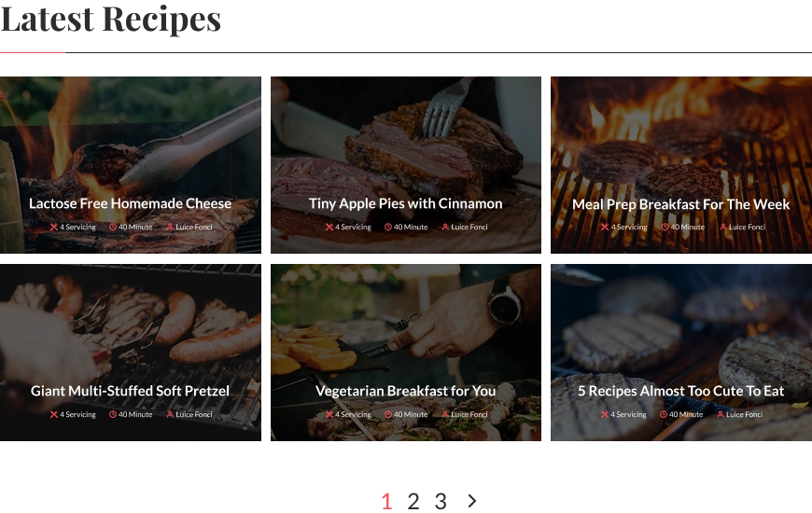Click author icon on Meal Prep Breakfast card
This screenshot has height=513, width=812.
(723, 227)
